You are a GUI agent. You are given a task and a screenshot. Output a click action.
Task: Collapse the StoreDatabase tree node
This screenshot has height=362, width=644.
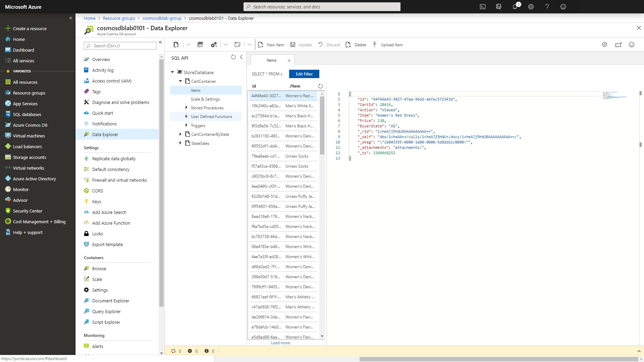172,72
